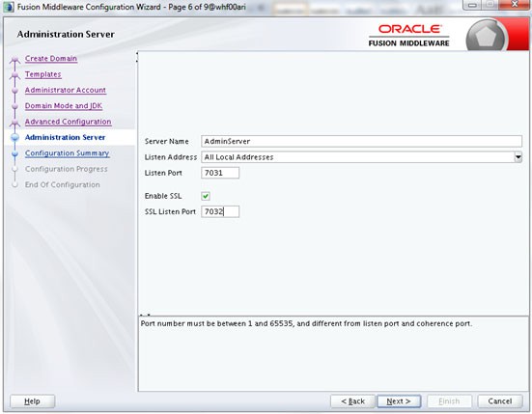Go back with the Back button
The image size is (532, 414).
[352, 401]
